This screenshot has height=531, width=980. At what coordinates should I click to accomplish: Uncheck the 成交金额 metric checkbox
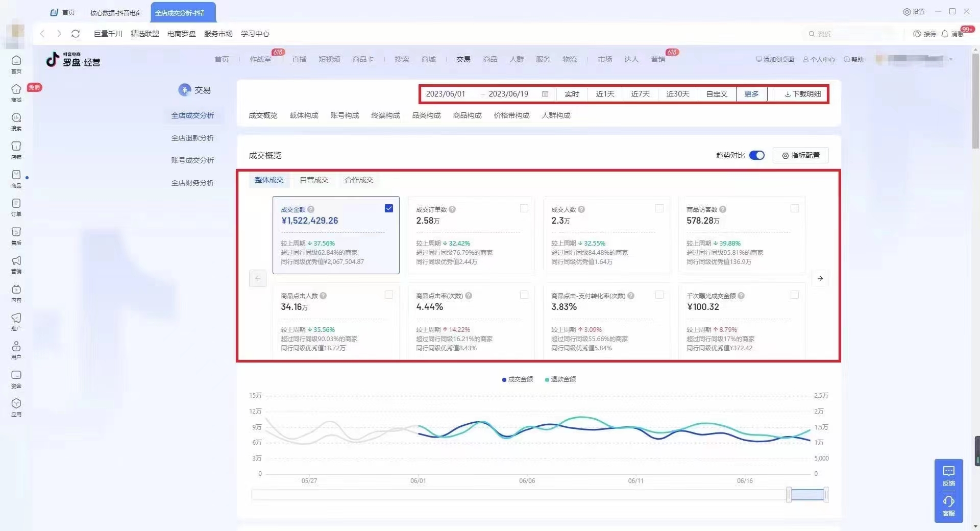click(389, 208)
